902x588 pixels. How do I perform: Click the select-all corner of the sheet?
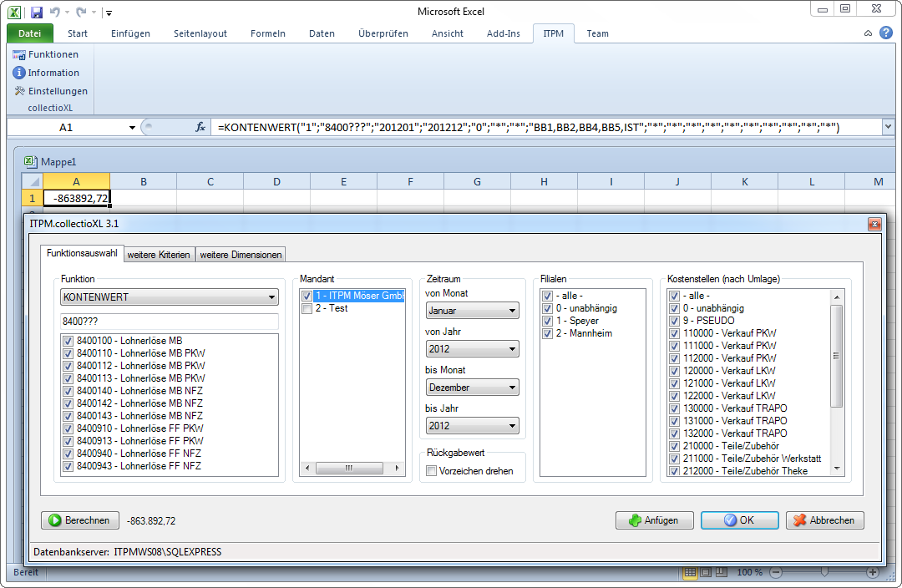(x=33, y=182)
